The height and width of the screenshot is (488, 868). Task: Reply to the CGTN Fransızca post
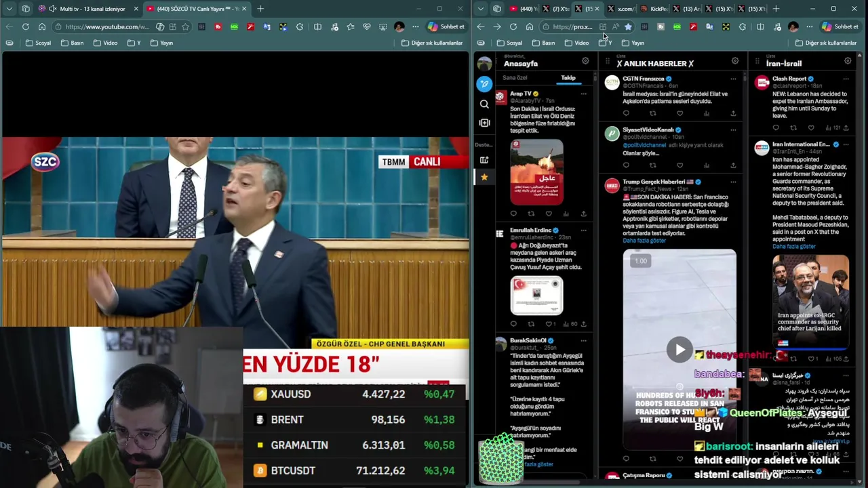626,113
